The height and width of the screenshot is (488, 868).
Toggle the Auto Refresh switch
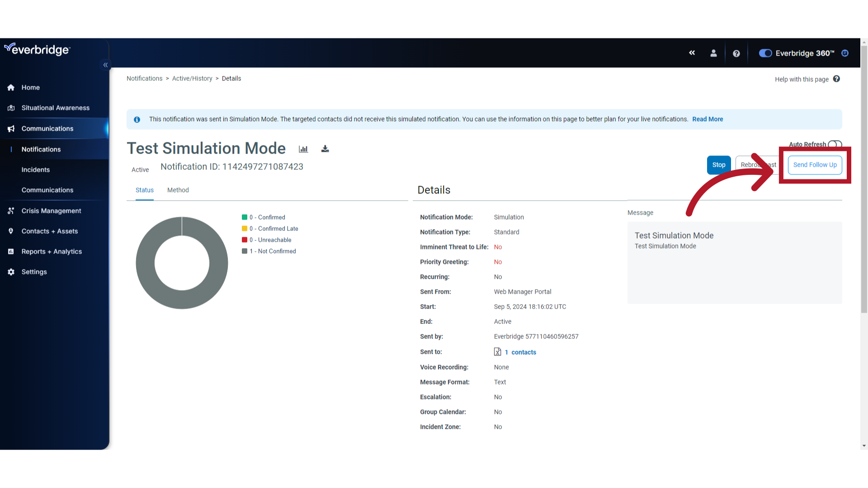pos(836,144)
